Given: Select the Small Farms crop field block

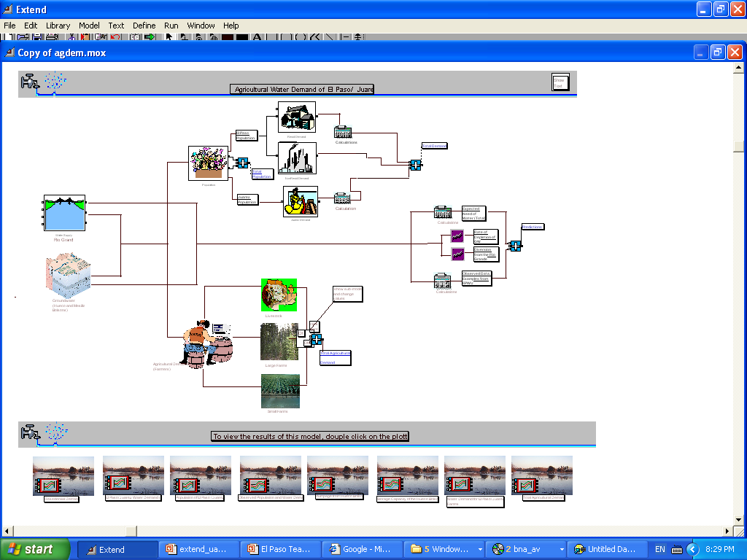Looking at the screenshot, I should pyautogui.click(x=280, y=391).
